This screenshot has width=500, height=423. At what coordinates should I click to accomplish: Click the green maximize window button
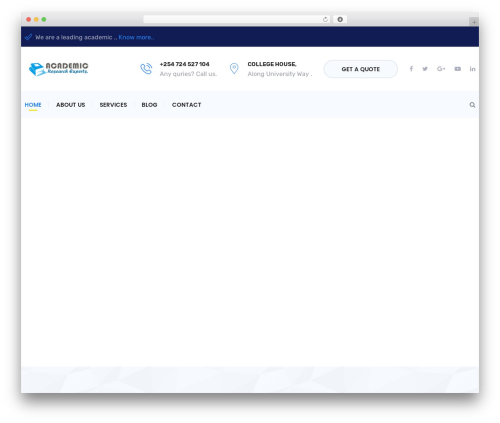tap(44, 19)
